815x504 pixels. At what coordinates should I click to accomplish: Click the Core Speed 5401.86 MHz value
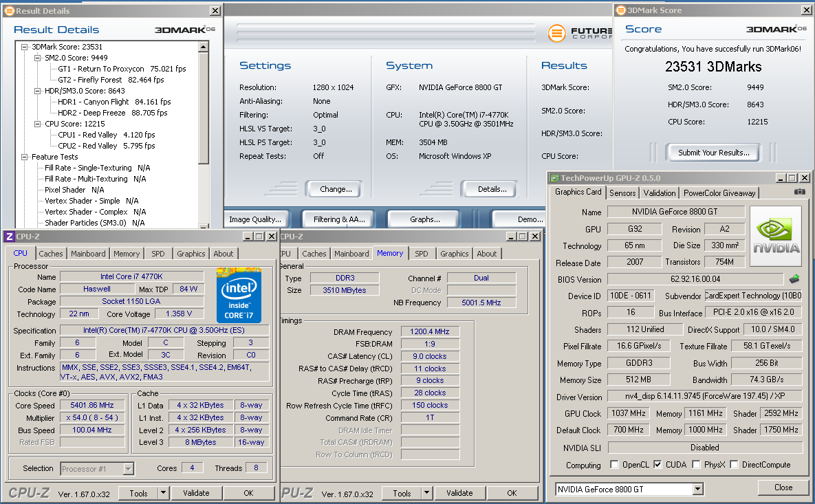coord(92,405)
